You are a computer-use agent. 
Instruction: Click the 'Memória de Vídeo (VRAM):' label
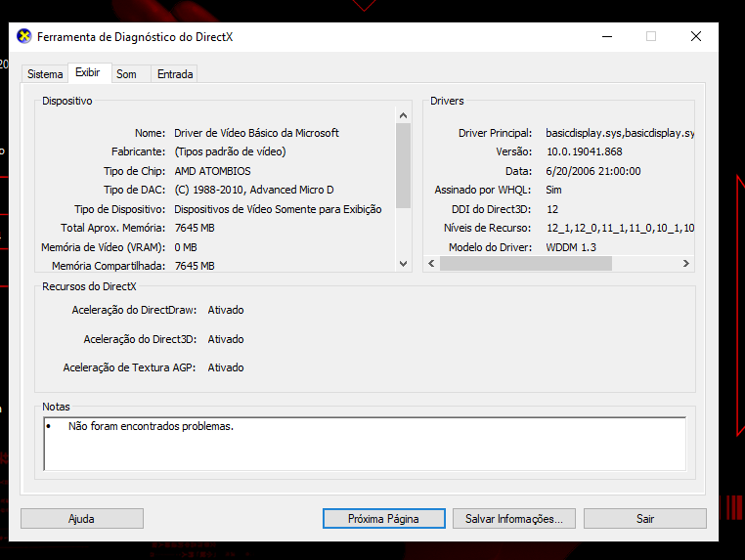pyautogui.click(x=103, y=247)
